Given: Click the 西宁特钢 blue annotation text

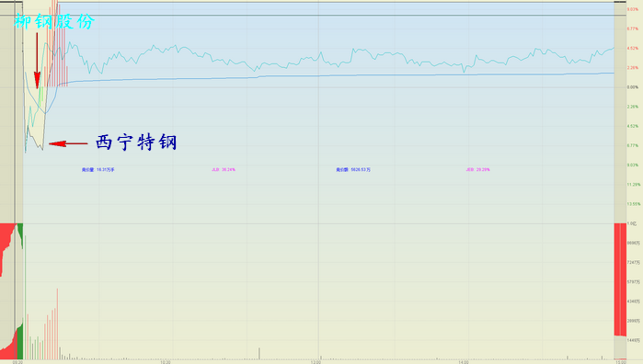Looking at the screenshot, I should click(x=136, y=142).
